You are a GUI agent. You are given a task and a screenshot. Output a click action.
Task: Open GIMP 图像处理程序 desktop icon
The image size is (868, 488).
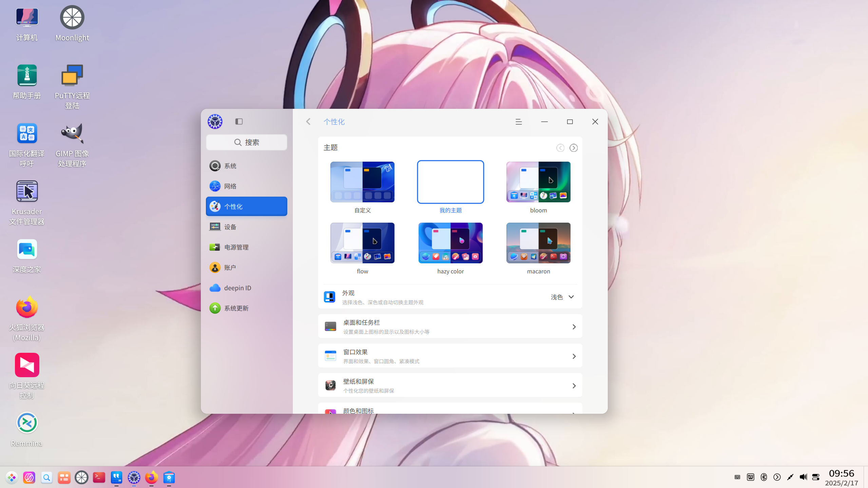72,145
